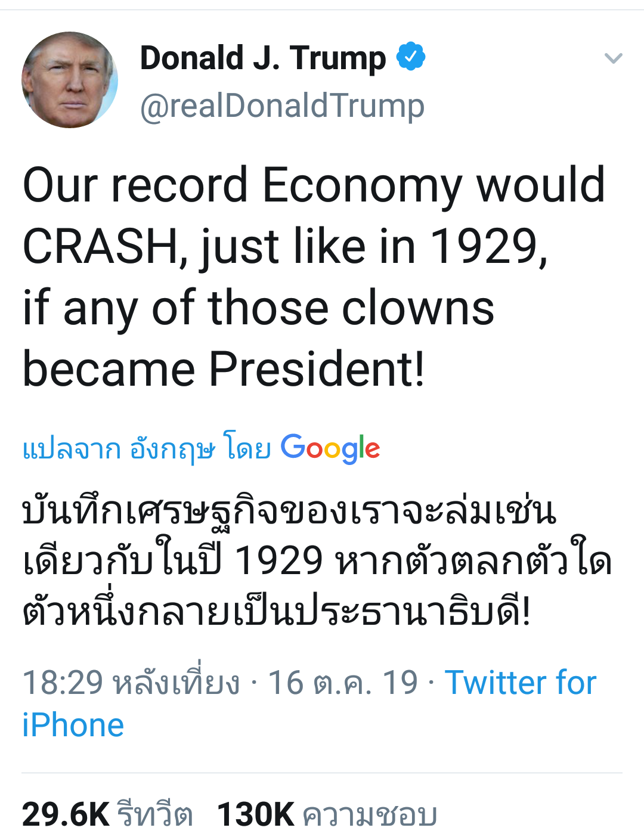
Task: Click the ความชอบ label
Action: [x=370, y=814]
